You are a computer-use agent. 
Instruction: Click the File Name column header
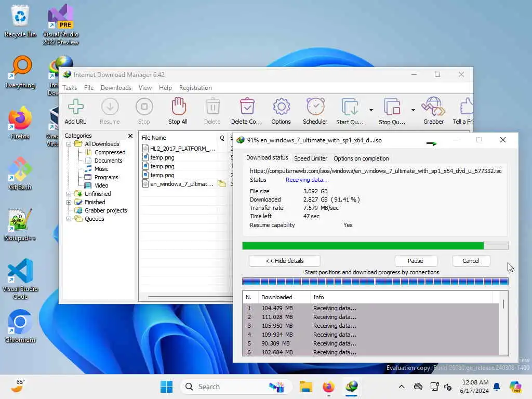tap(178, 138)
